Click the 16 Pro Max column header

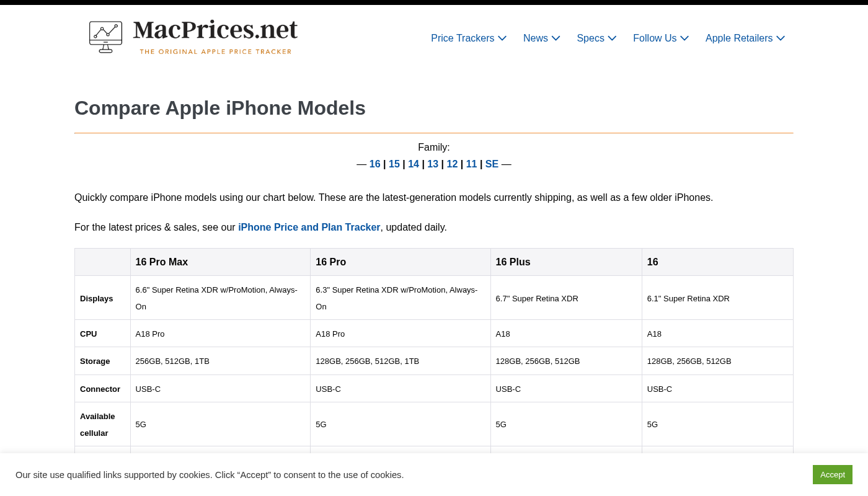coord(162,262)
